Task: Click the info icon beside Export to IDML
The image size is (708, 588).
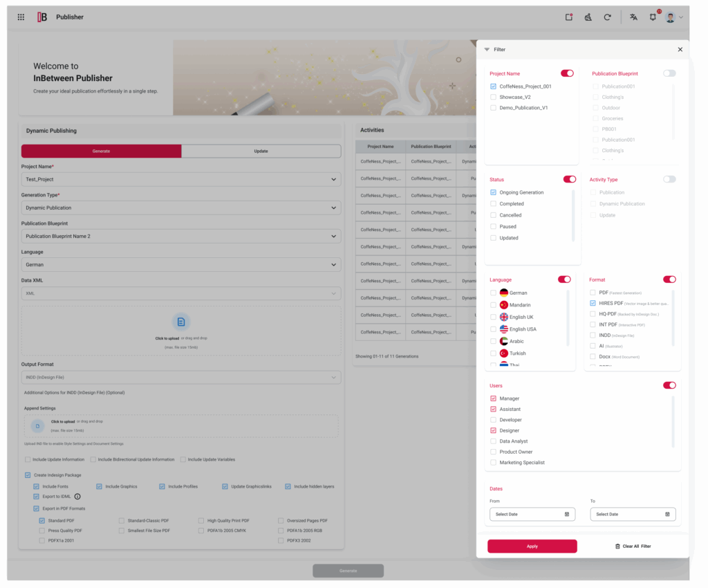Action: click(x=77, y=496)
